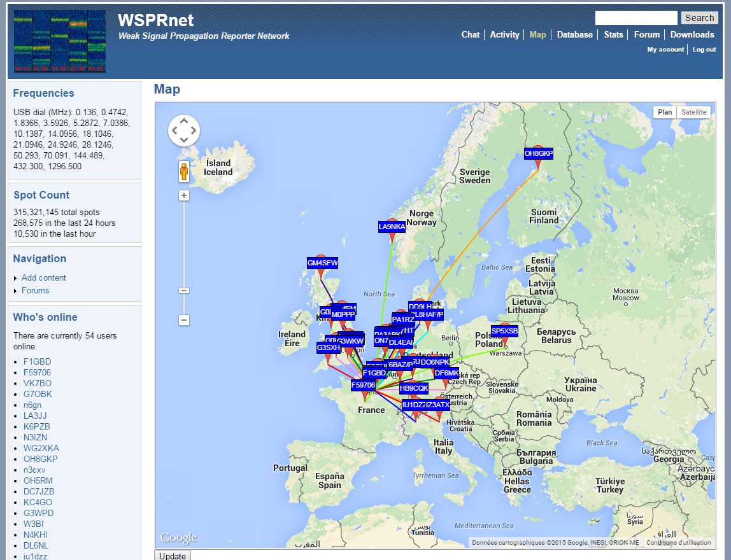Screen dimensions: 731x560
Task: Click the Log out link
Action: pos(704,50)
